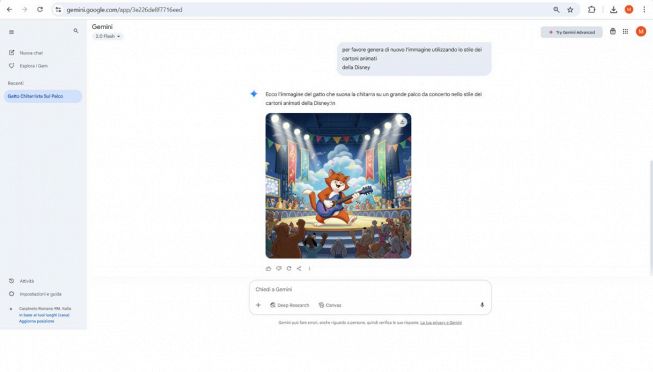This screenshot has height=372, width=653.
Task: Open the chat search magnifier in the sidebar
Action: coord(76,31)
